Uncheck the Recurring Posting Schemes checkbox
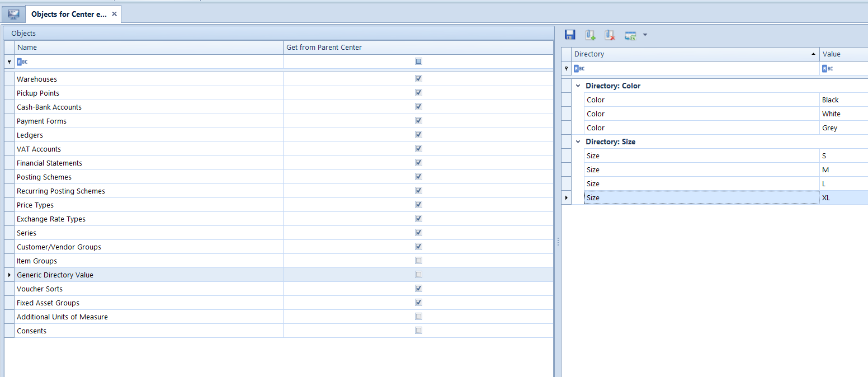This screenshot has width=868, height=377. [x=418, y=191]
